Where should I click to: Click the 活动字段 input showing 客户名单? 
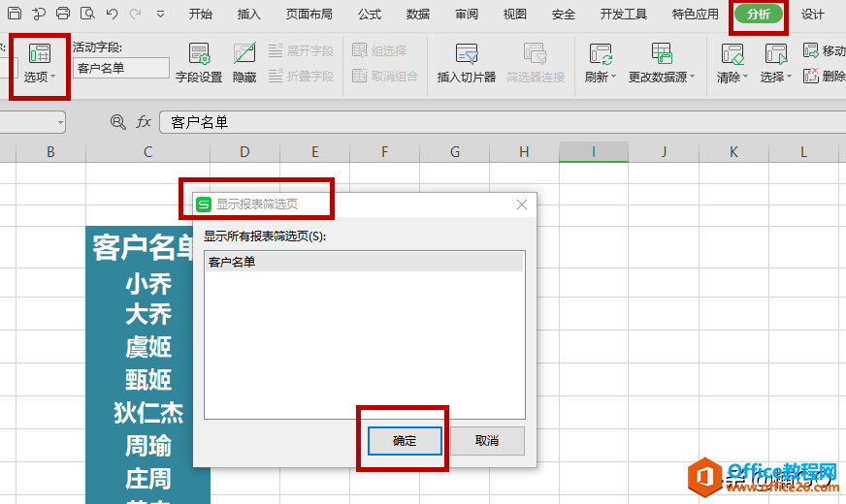click(121, 68)
